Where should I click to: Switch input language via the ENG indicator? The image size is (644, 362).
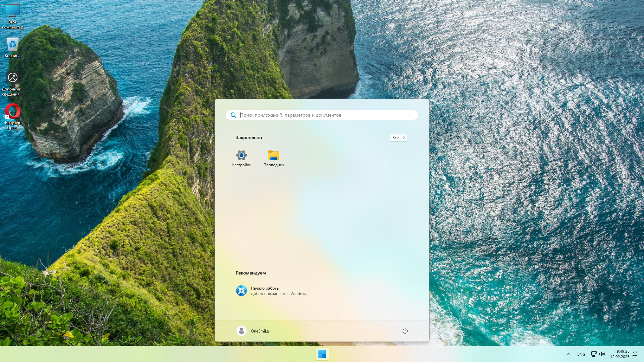581,354
